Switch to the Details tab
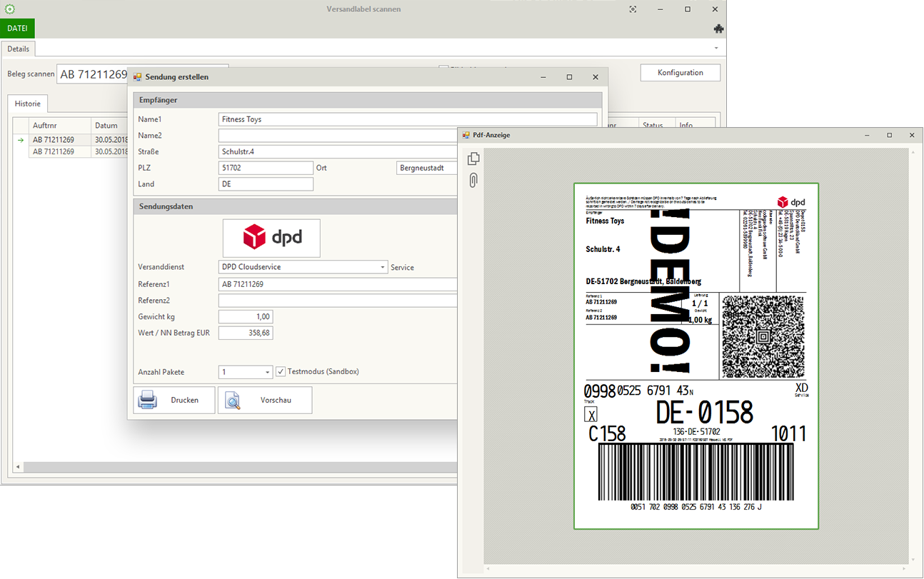Screen dimensions: 924x579 click(19, 49)
